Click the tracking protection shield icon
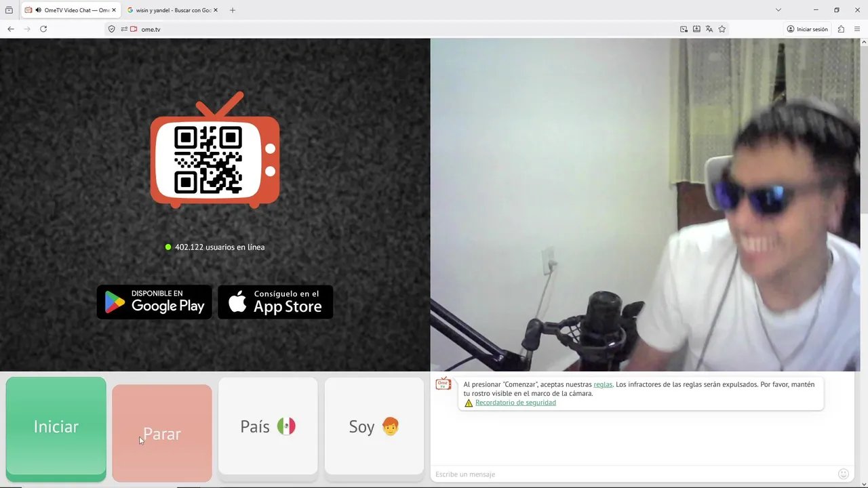This screenshot has height=488, width=868. click(x=112, y=29)
